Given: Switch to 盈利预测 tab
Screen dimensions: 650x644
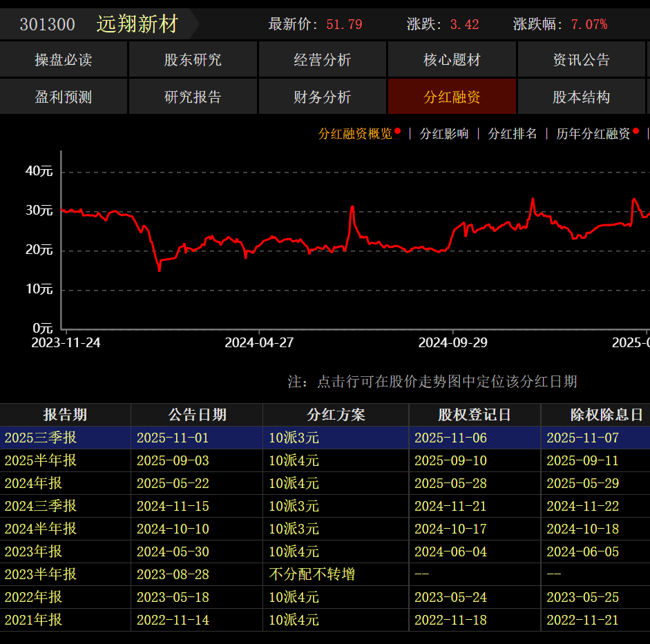Looking at the screenshot, I should coord(64,97).
